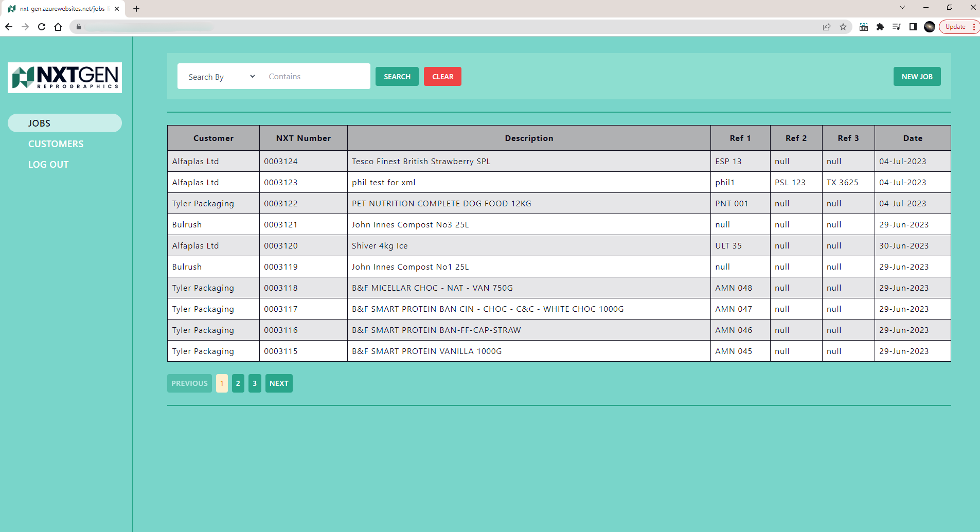
Task: Click the AMN 045 reference cell
Action: [x=740, y=351]
